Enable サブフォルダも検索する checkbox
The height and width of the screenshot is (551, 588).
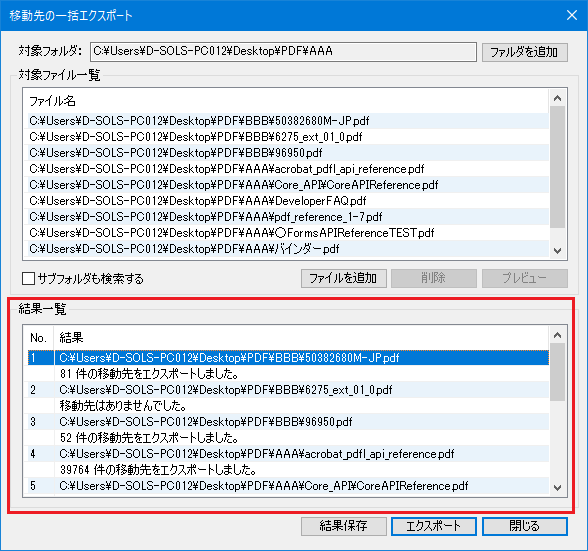[x=28, y=278]
